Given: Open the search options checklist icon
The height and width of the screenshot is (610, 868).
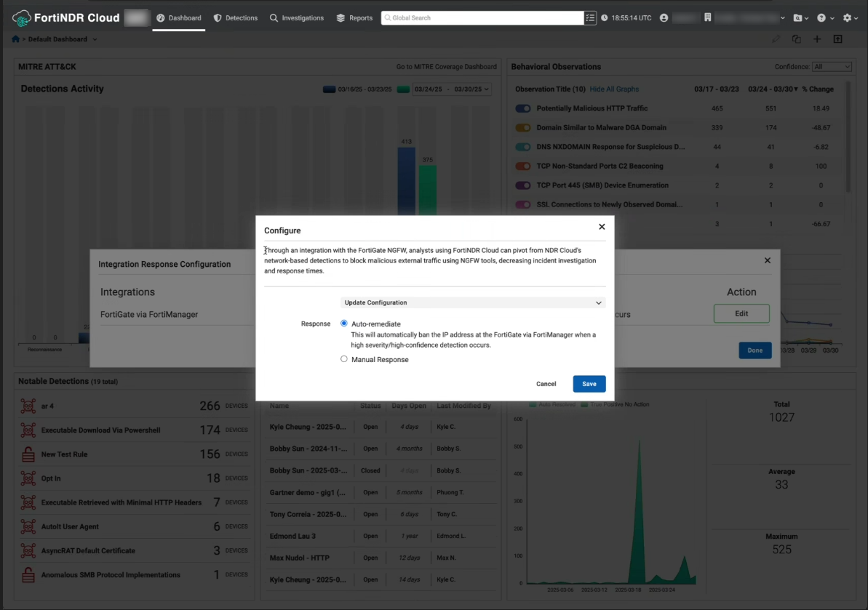Looking at the screenshot, I should click(x=590, y=17).
